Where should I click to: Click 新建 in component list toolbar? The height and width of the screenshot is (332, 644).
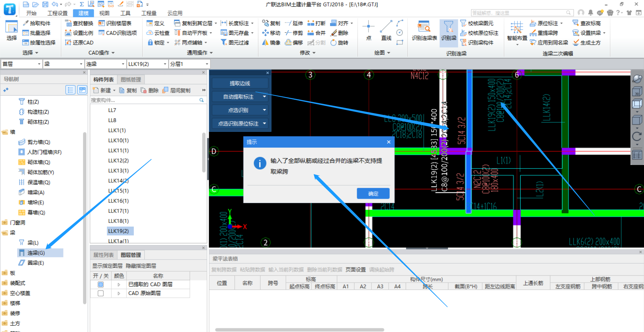click(x=104, y=90)
